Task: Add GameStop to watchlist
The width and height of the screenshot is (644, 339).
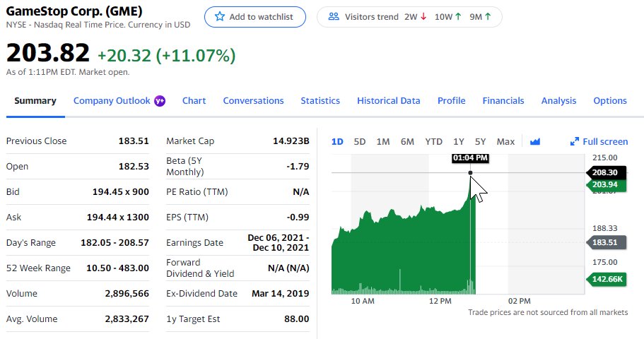Action: pos(255,17)
